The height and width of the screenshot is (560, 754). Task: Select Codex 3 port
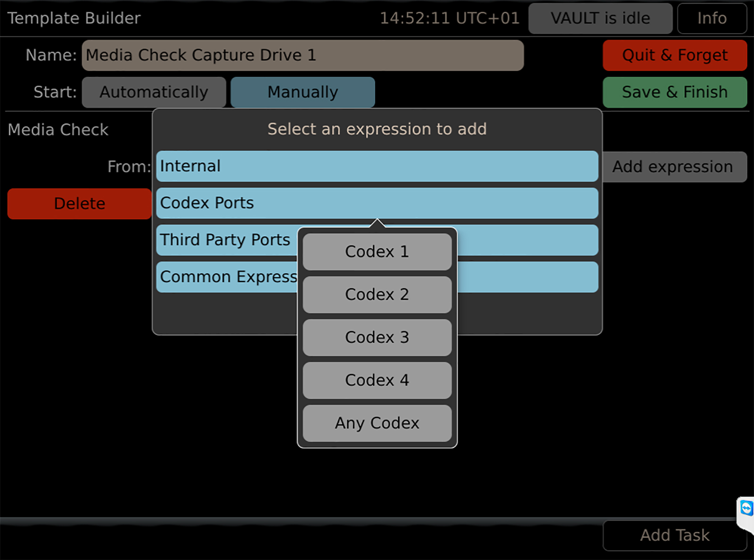tap(377, 338)
